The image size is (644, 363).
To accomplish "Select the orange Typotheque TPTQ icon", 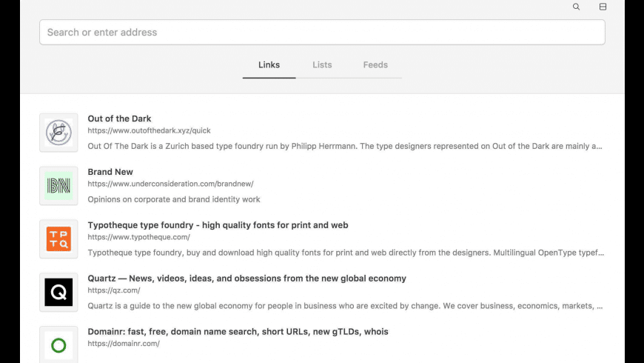I will 58,239.
